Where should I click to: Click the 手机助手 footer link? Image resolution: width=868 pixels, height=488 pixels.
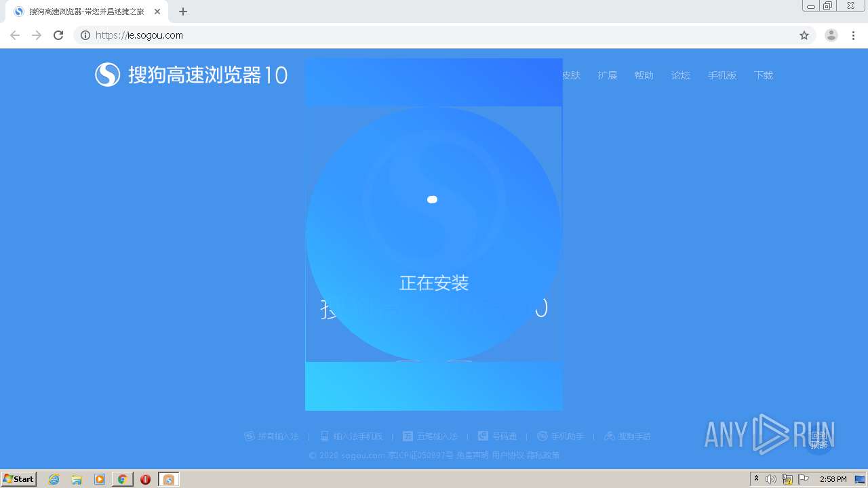pos(561,436)
